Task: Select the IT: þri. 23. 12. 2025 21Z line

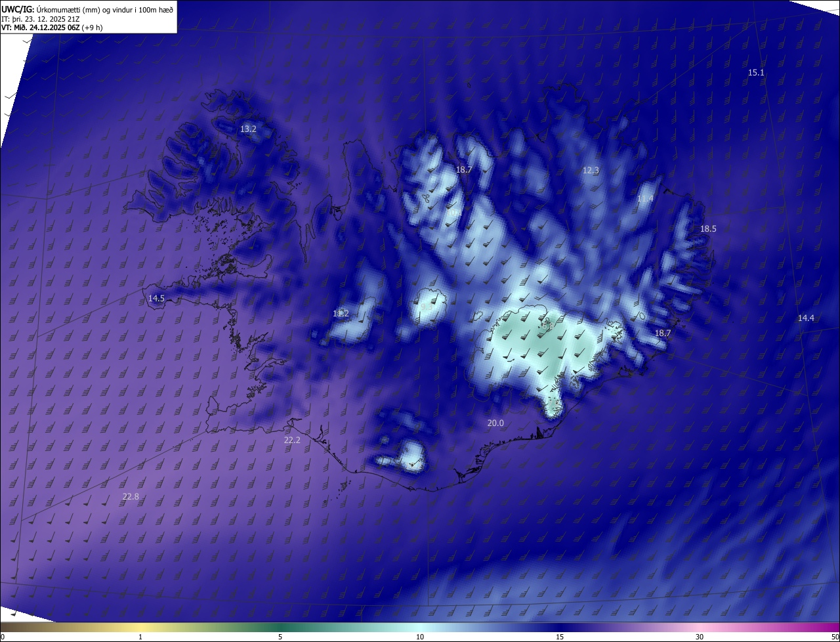Action: tap(41, 18)
